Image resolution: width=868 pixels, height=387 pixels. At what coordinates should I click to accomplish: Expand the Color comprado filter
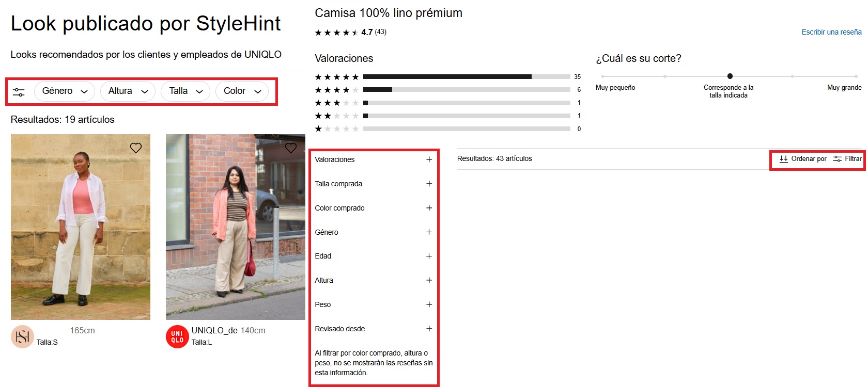[374, 208]
